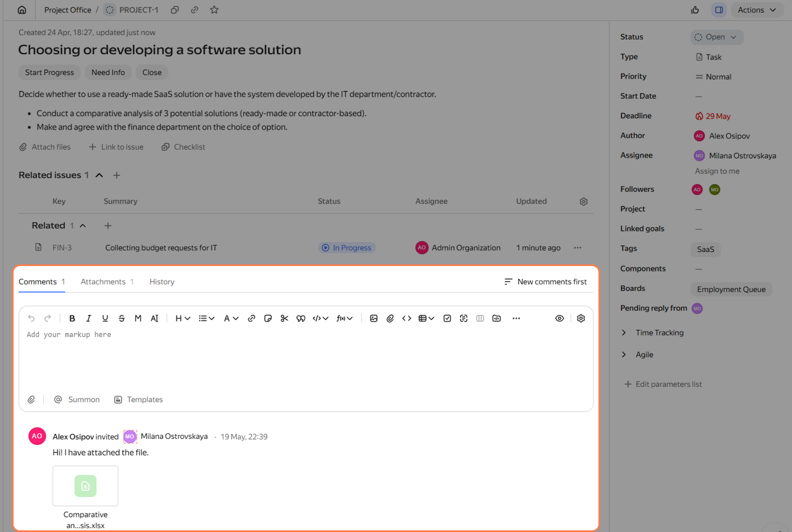Image resolution: width=792 pixels, height=532 pixels.
Task: Copy link to issue icon
Action: [194, 10]
